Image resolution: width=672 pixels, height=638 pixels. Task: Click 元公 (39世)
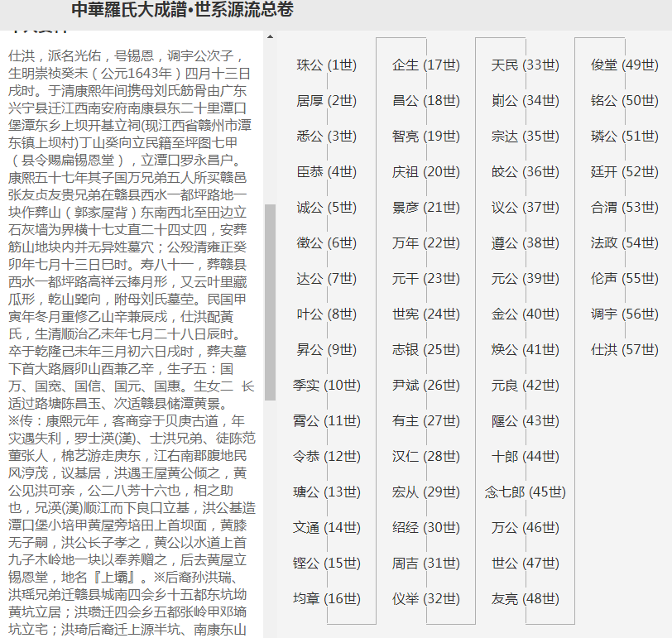[x=526, y=279]
